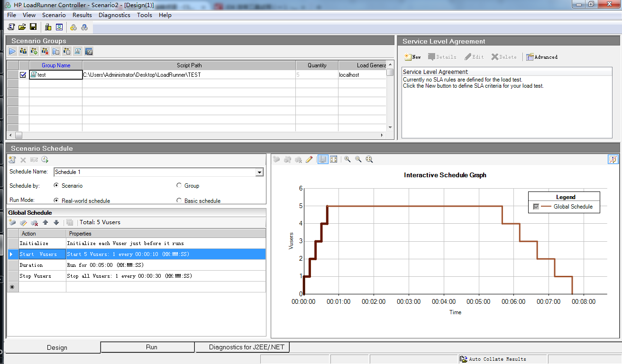Open Run-Time Settings icon in Scenario Groups
This screenshot has height=364, width=622.
pyautogui.click(x=56, y=51)
